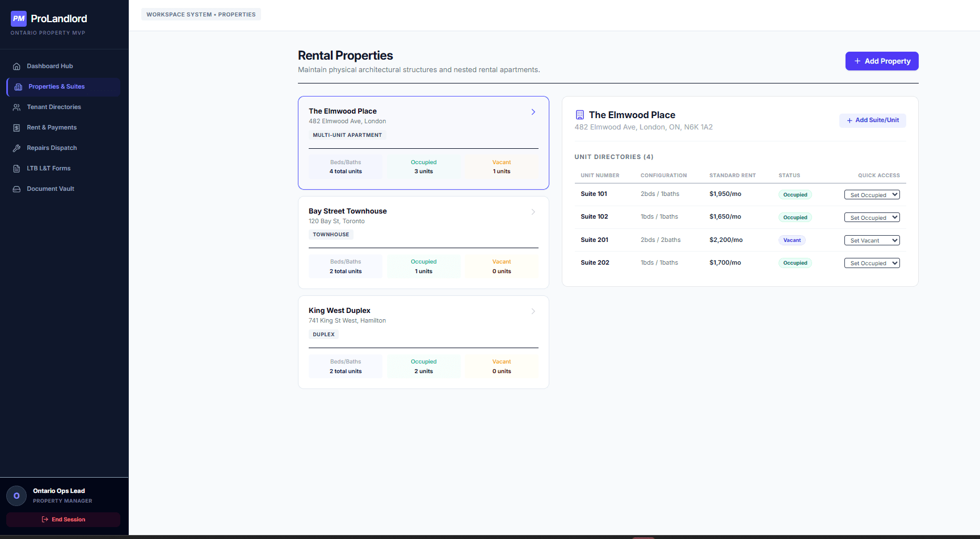Click the Elmwood Place Vacant 1 units tile
This screenshot has width=980, height=539.
[502, 167]
